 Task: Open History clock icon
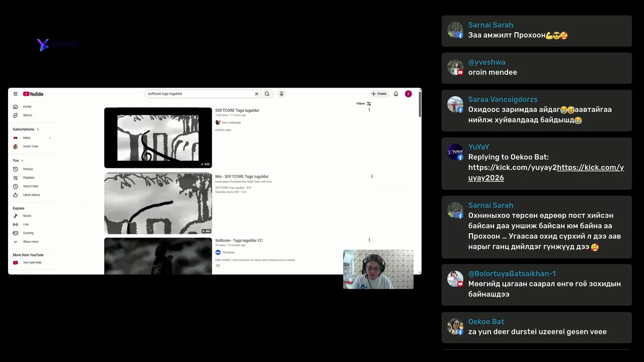pyautogui.click(x=16, y=169)
